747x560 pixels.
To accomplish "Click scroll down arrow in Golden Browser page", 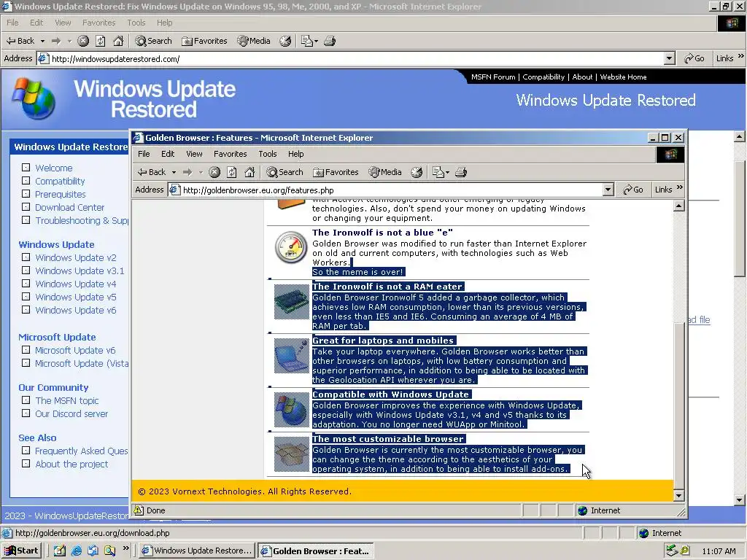I will [x=679, y=496].
